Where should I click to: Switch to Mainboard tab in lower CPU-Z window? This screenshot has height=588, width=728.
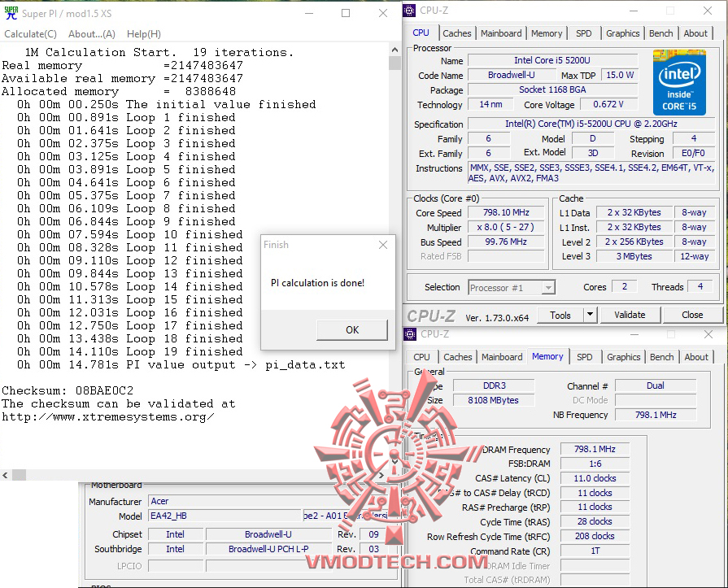501,357
